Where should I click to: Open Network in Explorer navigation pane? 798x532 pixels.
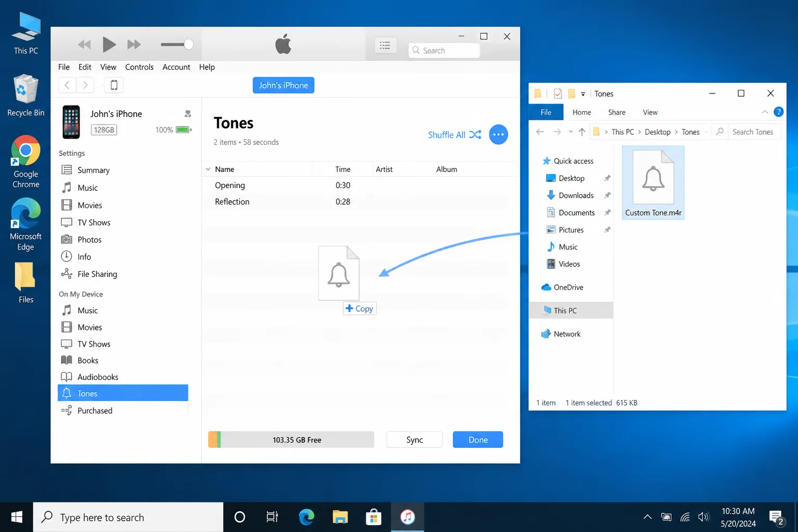(561, 334)
